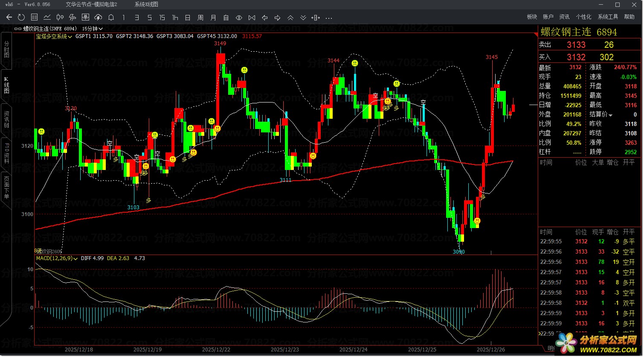The height and width of the screenshot is (357, 644).
Task: Select the candlestick chart icon
Action: [x=60, y=18]
